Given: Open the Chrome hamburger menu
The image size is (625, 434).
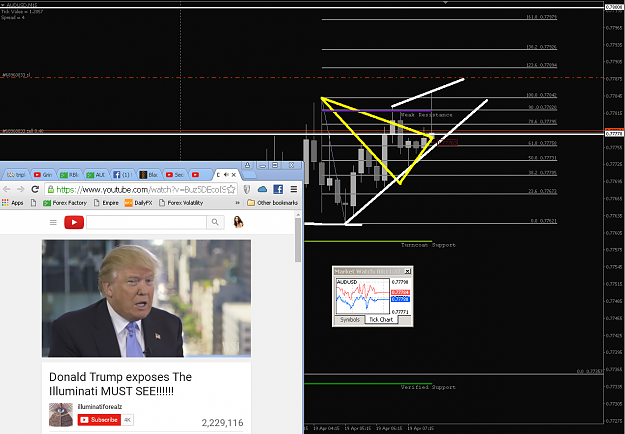Looking at the screenshot, I should click(x=294, y=189).
